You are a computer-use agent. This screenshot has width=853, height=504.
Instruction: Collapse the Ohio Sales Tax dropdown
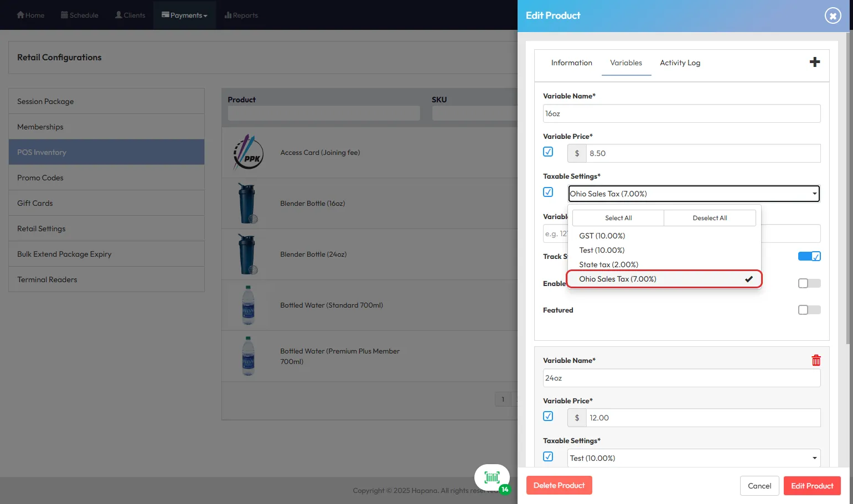[x=694, y=194]
